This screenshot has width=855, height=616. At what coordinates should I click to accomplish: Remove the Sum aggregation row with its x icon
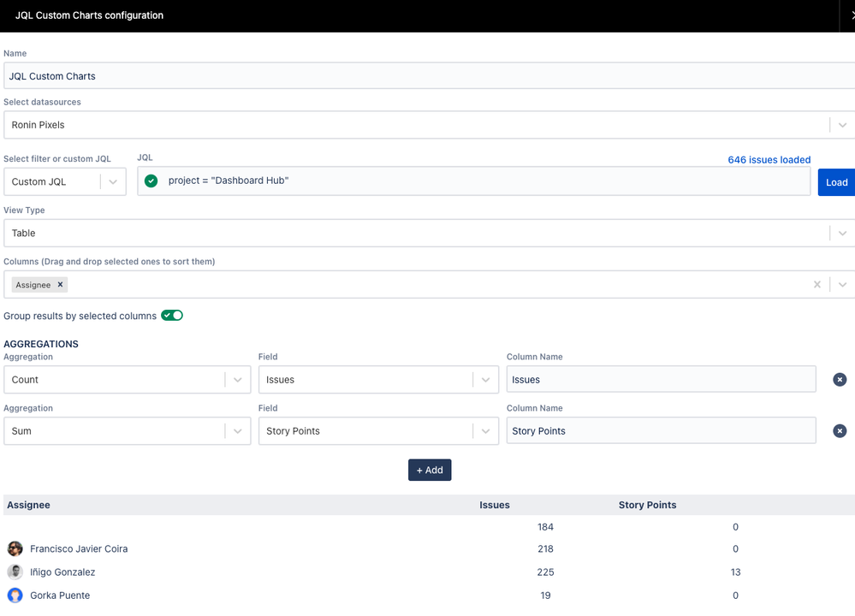point(840,430)
